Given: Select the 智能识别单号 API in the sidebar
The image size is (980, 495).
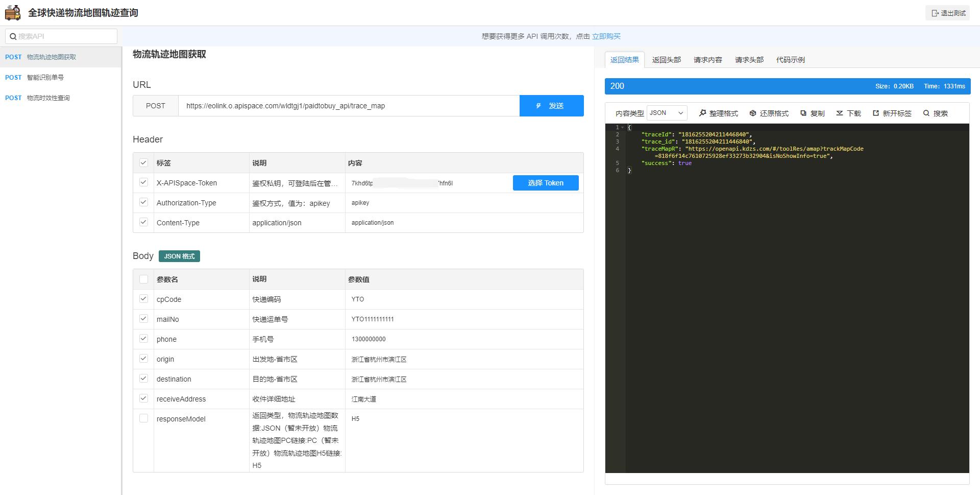Looking at the screenshot, I should (44, 77).
